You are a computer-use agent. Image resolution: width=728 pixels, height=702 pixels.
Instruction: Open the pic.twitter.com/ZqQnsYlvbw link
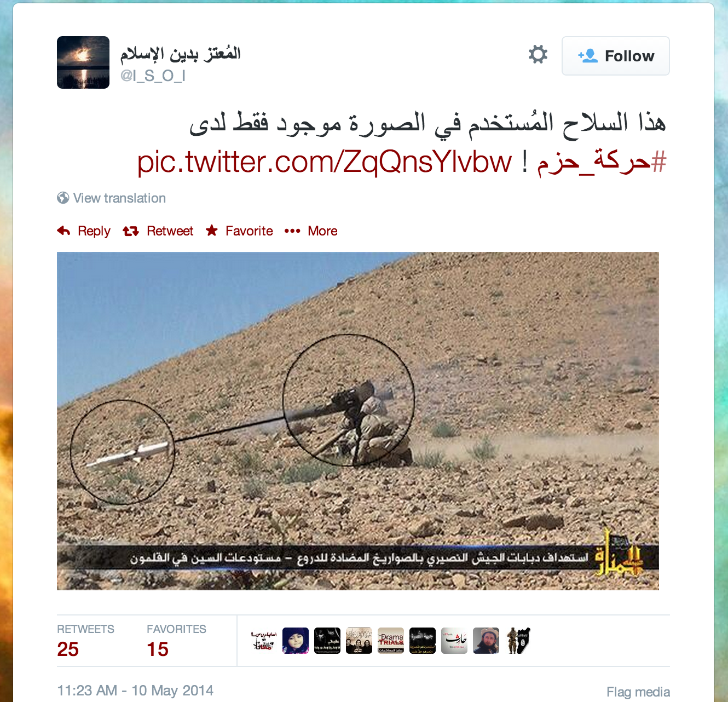point(324,162)
